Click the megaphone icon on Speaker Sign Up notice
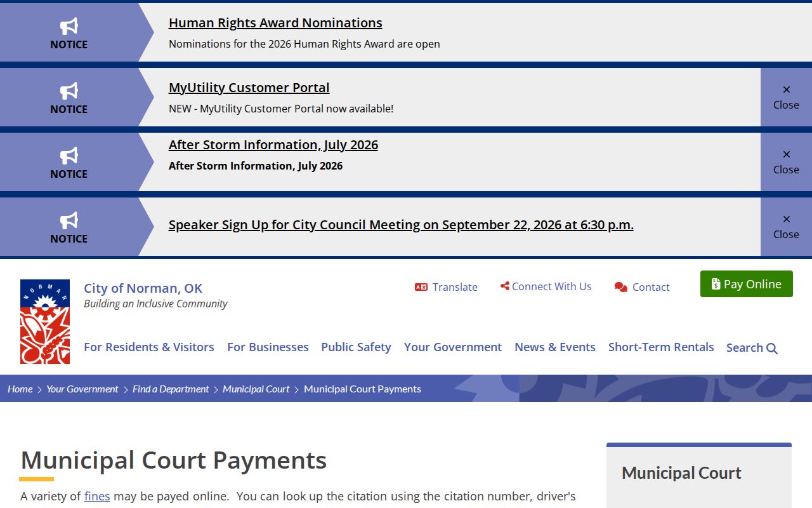Screen dimensions: 812x508 click(x=69, y=220)
